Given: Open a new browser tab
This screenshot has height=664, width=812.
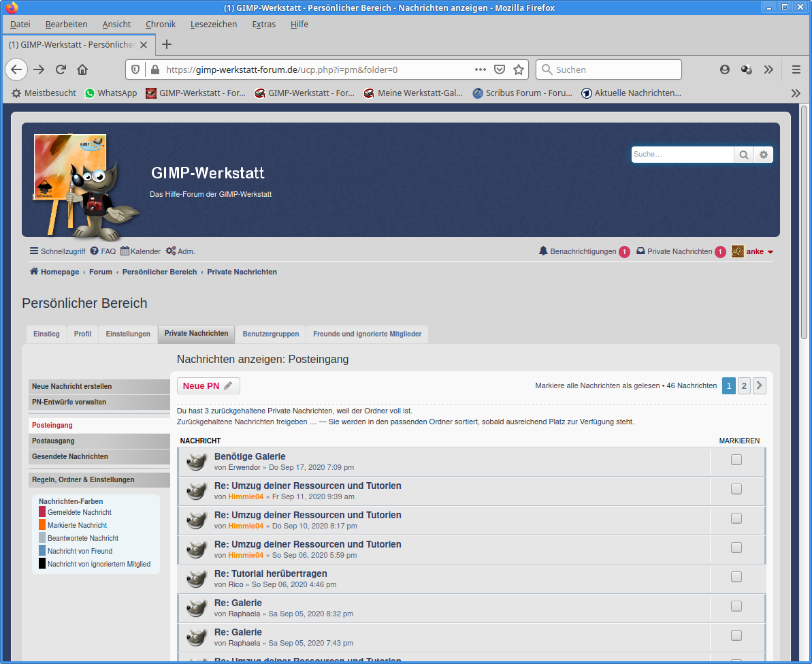Looking at the screenshot, I should (x=166, y=44).
